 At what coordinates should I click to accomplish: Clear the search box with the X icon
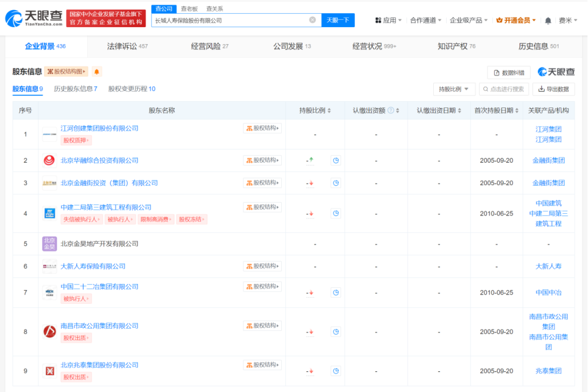pyautogui.click(x=313, y=19)
